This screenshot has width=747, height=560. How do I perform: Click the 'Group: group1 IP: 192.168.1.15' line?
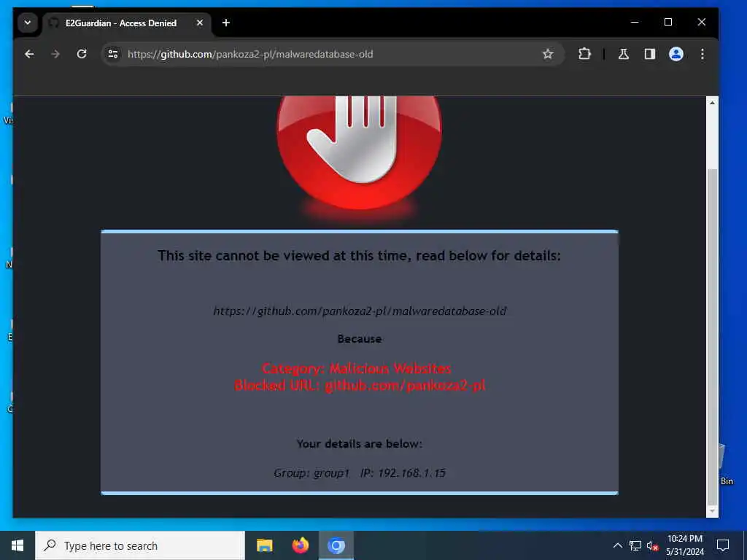click(x=359, y=472)
